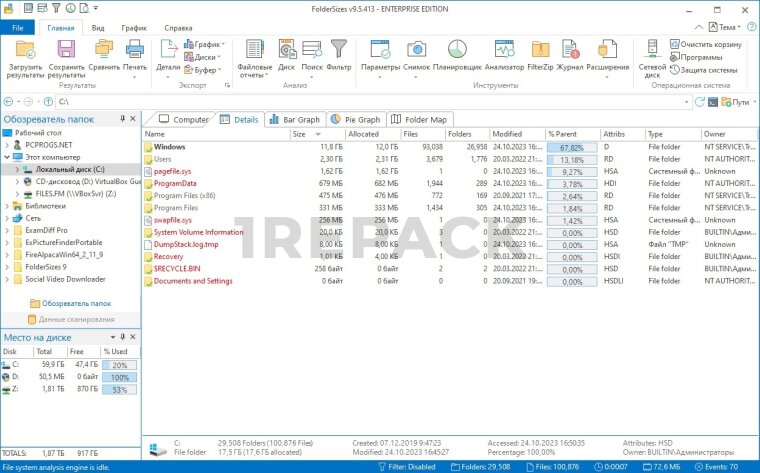Toggle the pin on Место на диске panel

(122, 338)
